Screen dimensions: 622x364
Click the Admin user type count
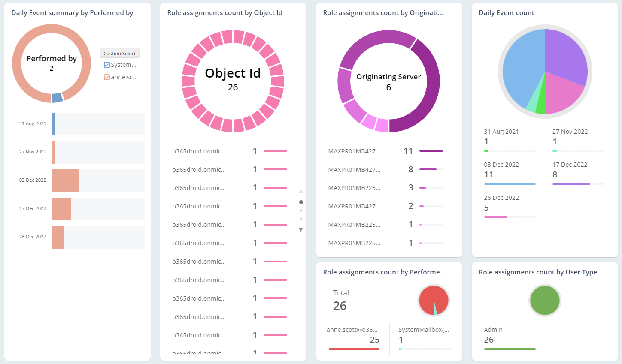click(489, 340)
